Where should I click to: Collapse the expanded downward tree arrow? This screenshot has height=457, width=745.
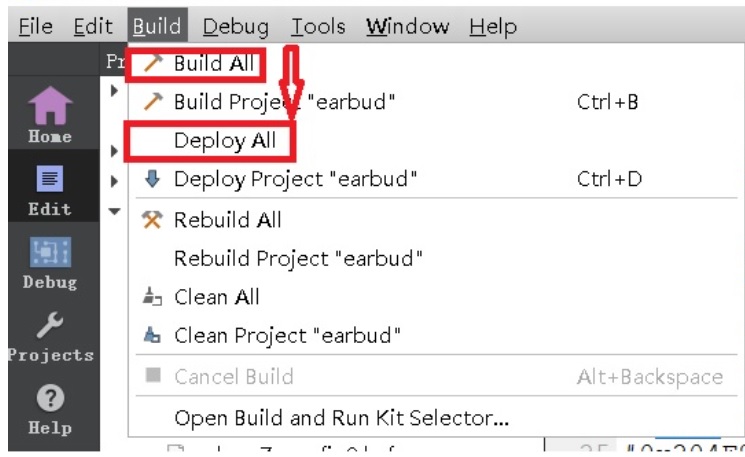coord(114,211)
